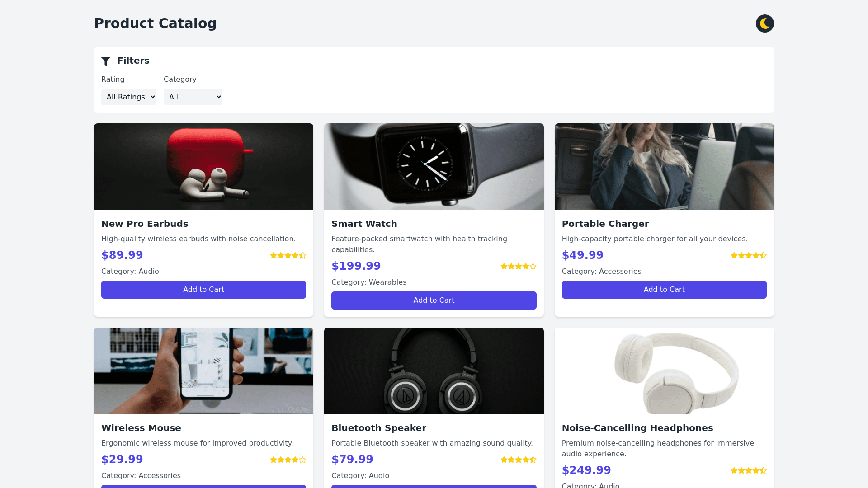Open the All Ratings dropdown
This screenshot has width=868, height=488.
pos(129,97)
